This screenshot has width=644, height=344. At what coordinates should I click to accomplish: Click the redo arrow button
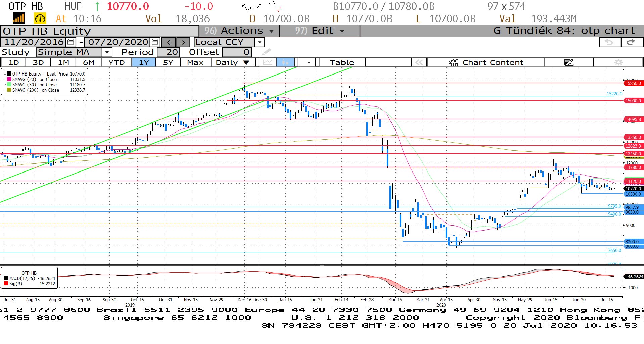(x=632, y=42)
